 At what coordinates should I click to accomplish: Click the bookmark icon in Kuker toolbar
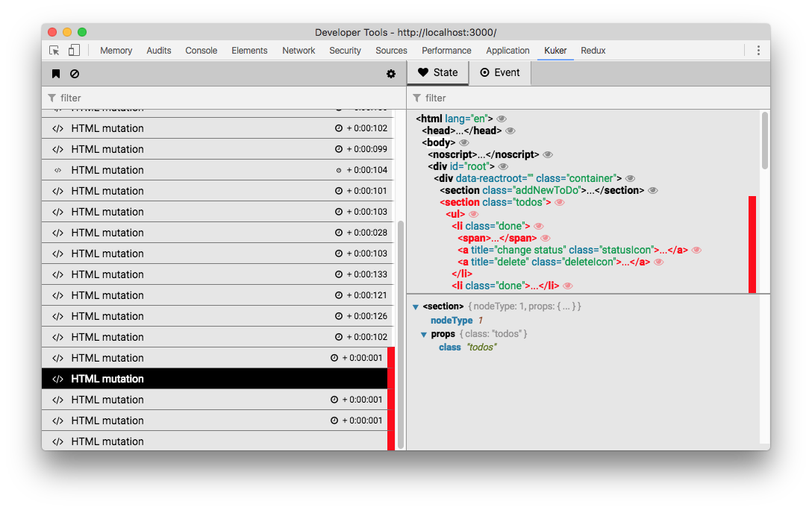(56, 74)
